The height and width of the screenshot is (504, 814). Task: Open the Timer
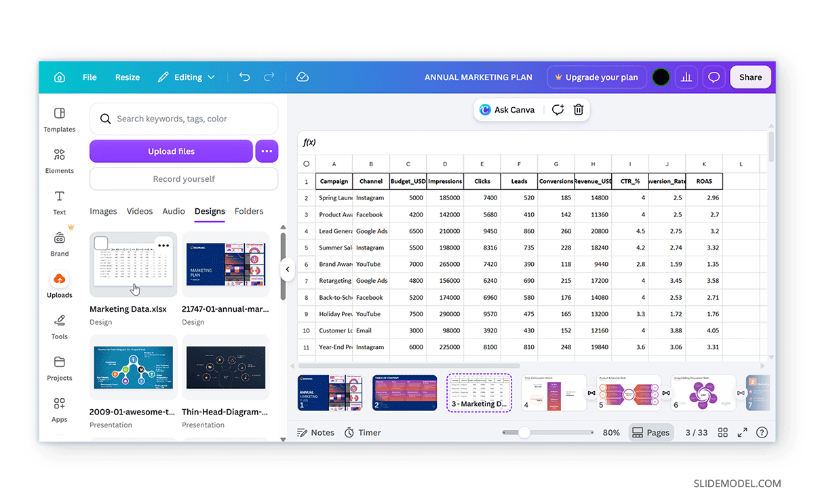[363, 433]
